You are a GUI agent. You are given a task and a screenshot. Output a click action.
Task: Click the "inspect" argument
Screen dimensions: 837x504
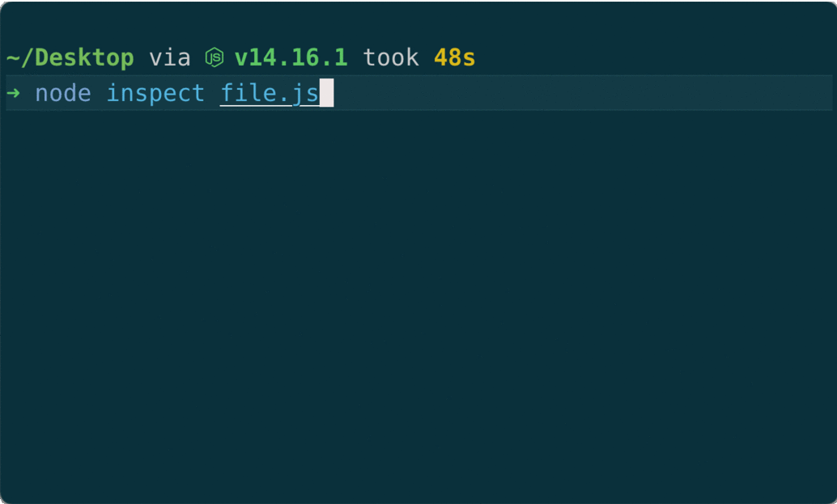pyautogui.click(x=155, y=93)
